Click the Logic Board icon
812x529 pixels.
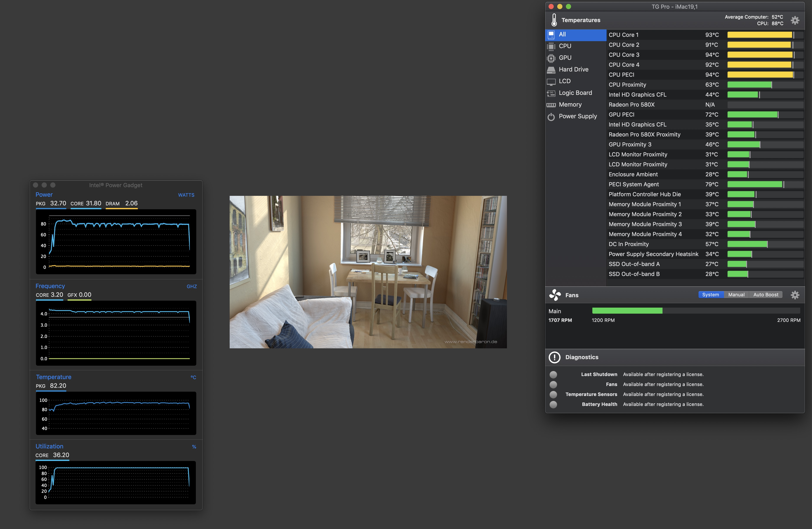[x=551, y=93]
